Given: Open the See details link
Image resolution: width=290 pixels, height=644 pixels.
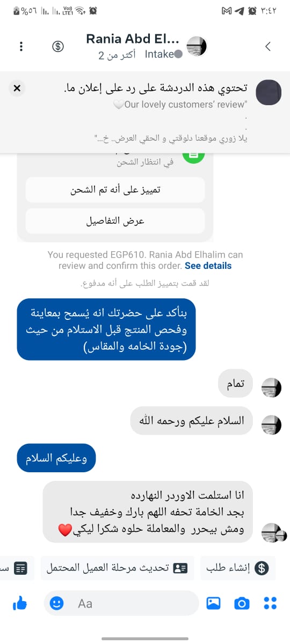Looking at the screenshot, I should 208,266.
